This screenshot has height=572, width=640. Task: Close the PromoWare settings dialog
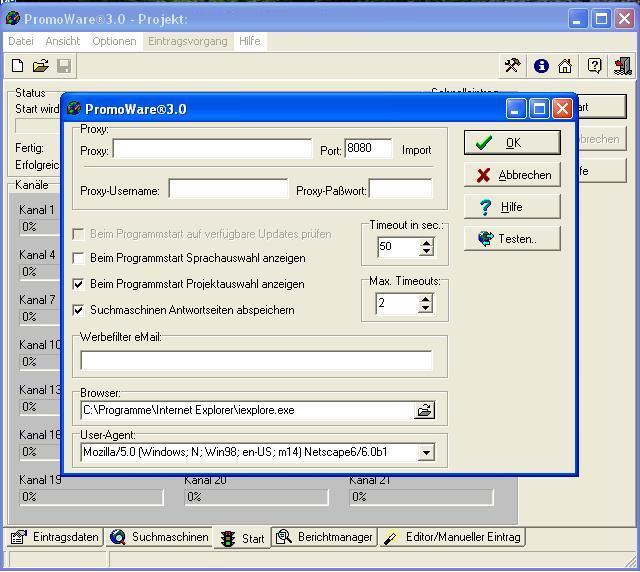[562, 109]
